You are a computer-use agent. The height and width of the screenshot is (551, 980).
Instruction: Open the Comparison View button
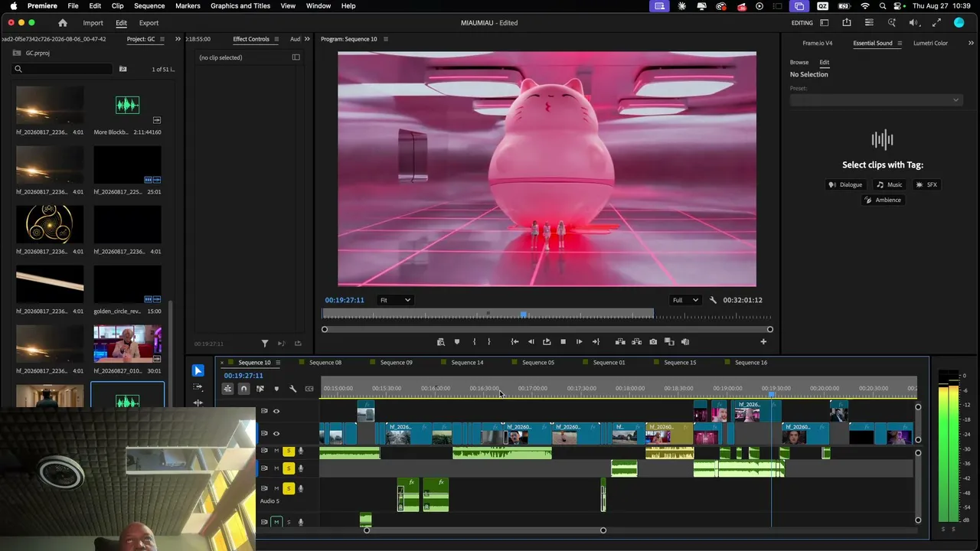click(x=669, y=342)
